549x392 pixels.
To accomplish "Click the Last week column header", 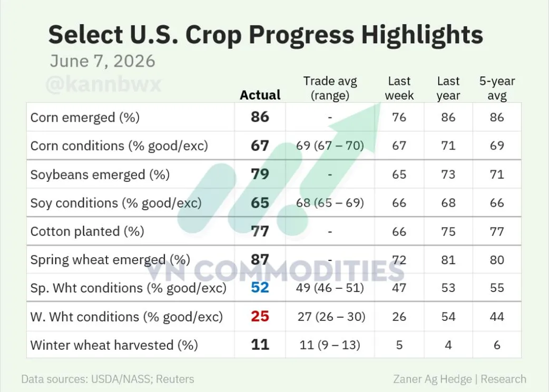I will 399,88.
